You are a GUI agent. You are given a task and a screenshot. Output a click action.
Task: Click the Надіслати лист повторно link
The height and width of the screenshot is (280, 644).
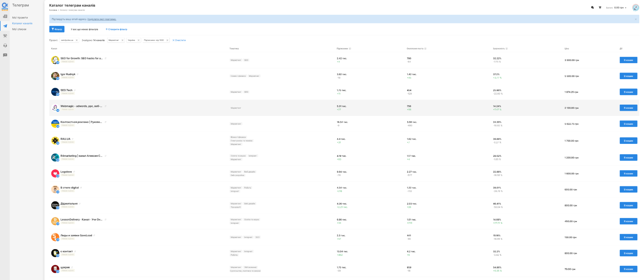coord(102,19)
